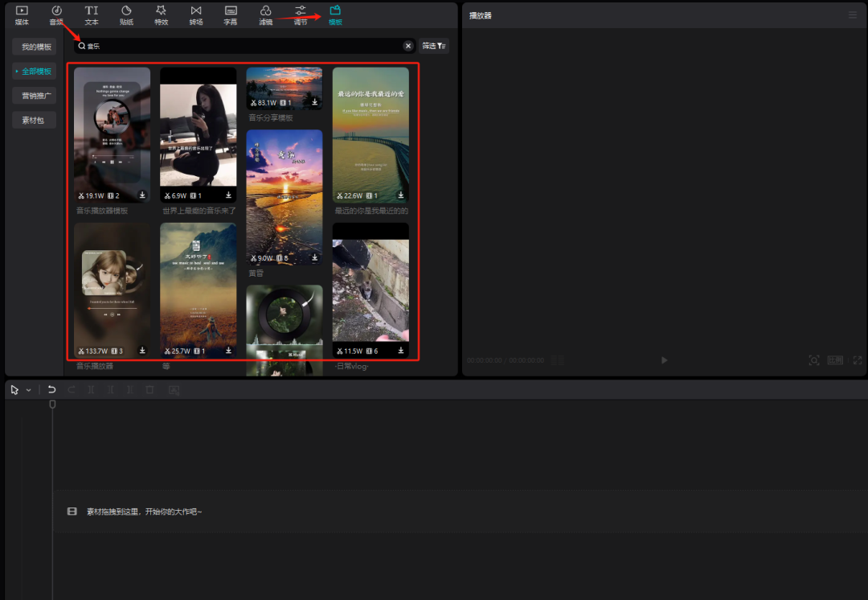Screen dimensions: 868x600
Task: Select 我的模板 in the sidebar
Action: point(36,47)
